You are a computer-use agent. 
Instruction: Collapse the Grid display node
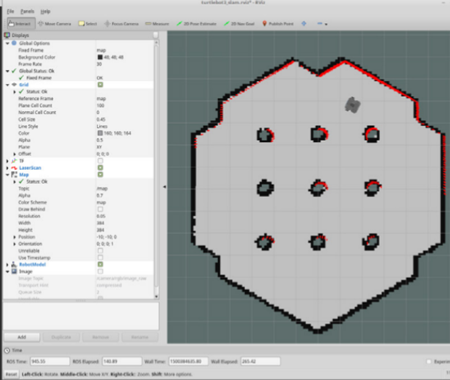[7, 85]
